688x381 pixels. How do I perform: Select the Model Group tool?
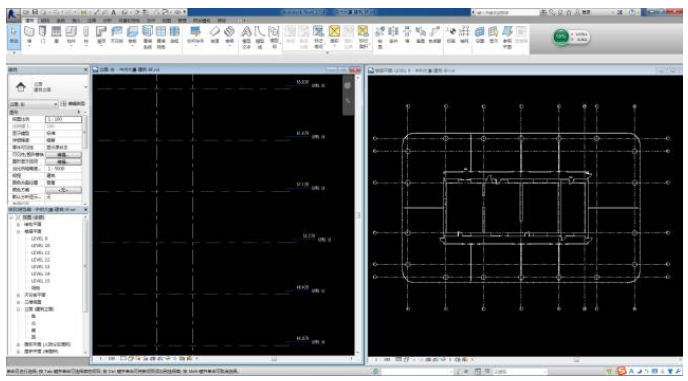pos(274,36)
